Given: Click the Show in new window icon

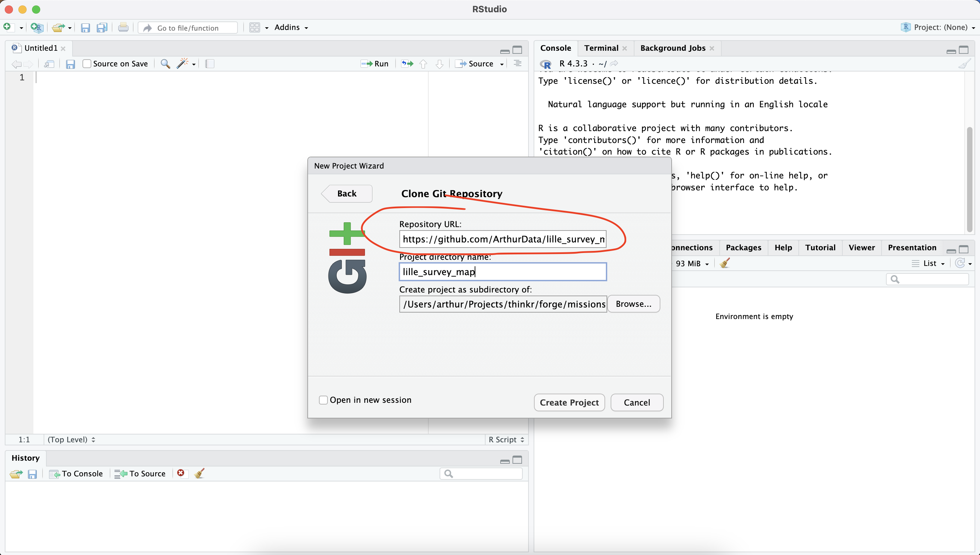Looking at the screenshot, I should 49,64.
